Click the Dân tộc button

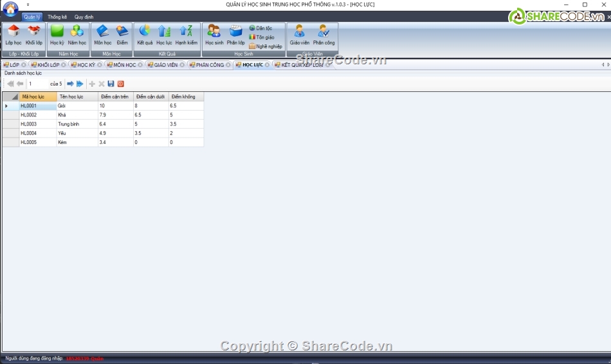coord(261,28)
